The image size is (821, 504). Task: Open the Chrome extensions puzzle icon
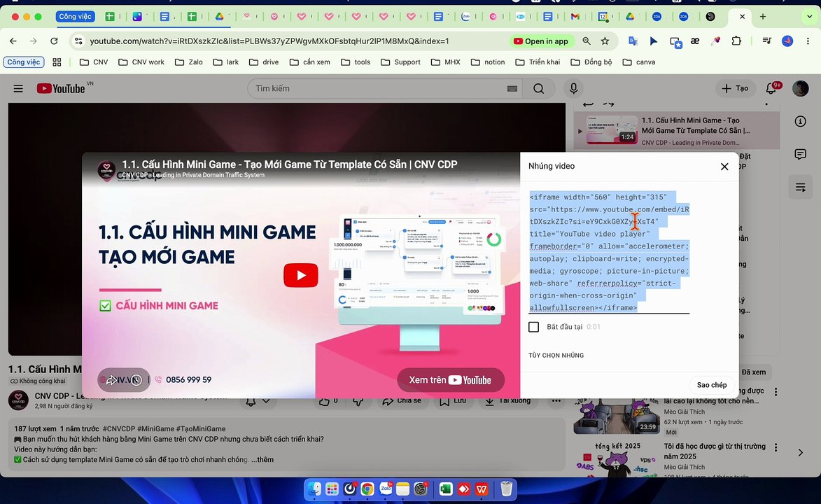[736, 41]
